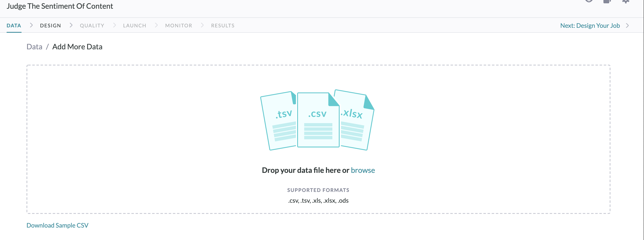Click the arrow between DATA and DESIGN
The image size is (644, 240).
[x=31, y=25]
